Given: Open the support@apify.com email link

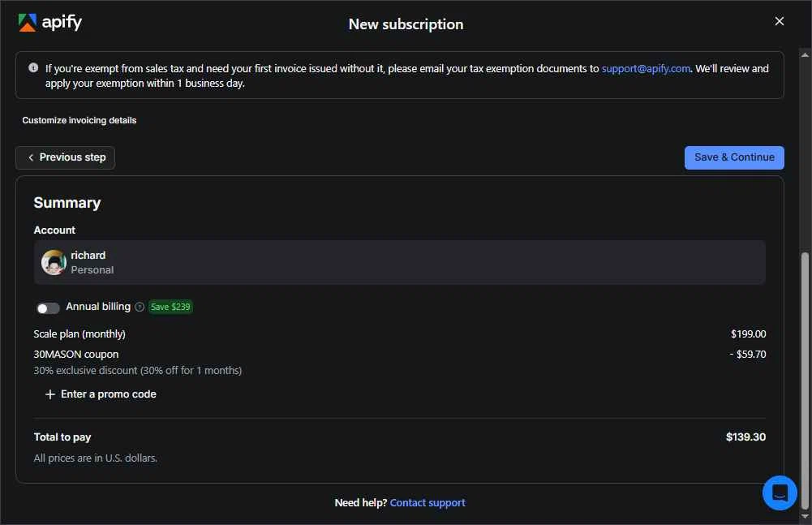Looking at the screenshot, I should [645, 68].
